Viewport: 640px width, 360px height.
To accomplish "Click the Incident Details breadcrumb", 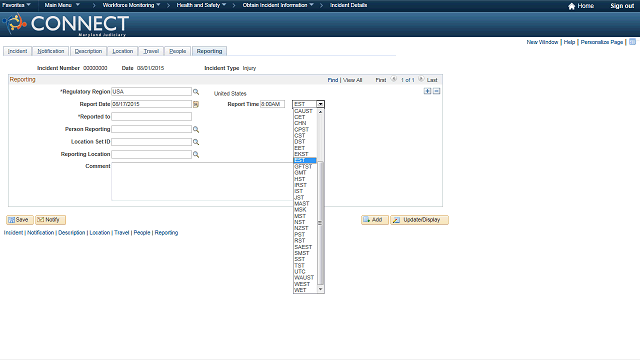I will coord(349,5).
